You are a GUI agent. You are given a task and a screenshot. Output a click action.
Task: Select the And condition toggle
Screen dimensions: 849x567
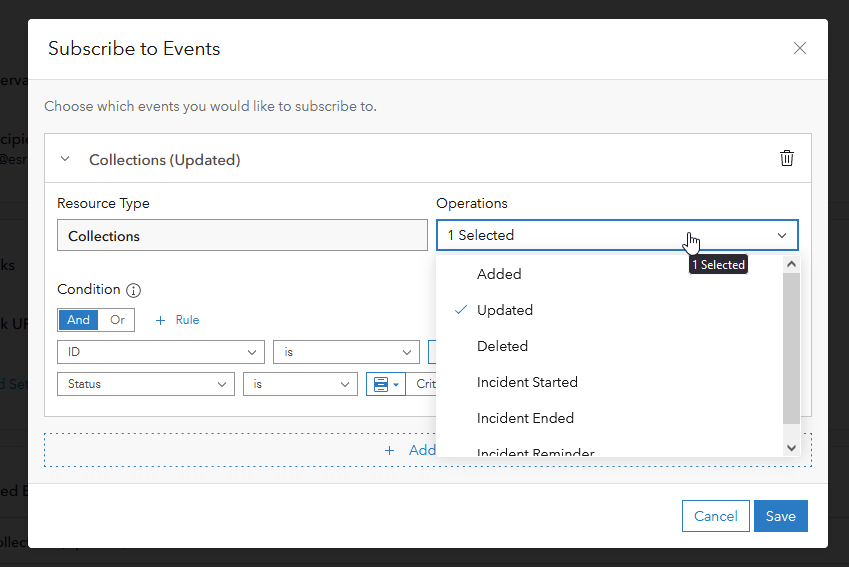coord(78,320)
